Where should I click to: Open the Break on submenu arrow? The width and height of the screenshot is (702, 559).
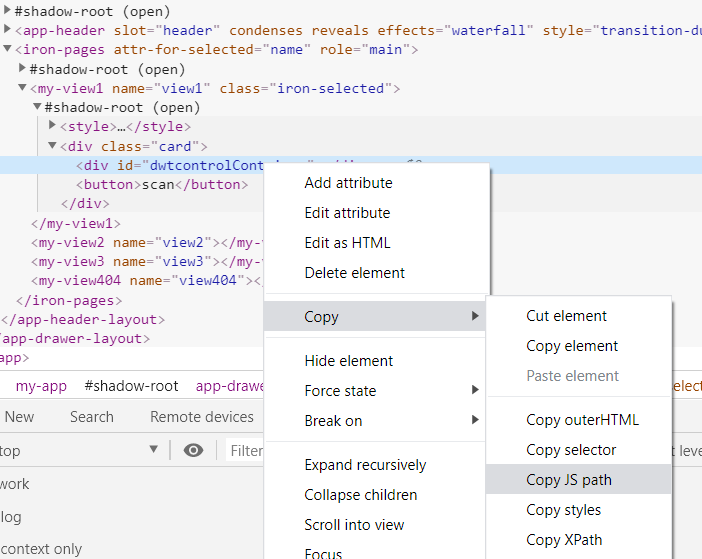475,420
